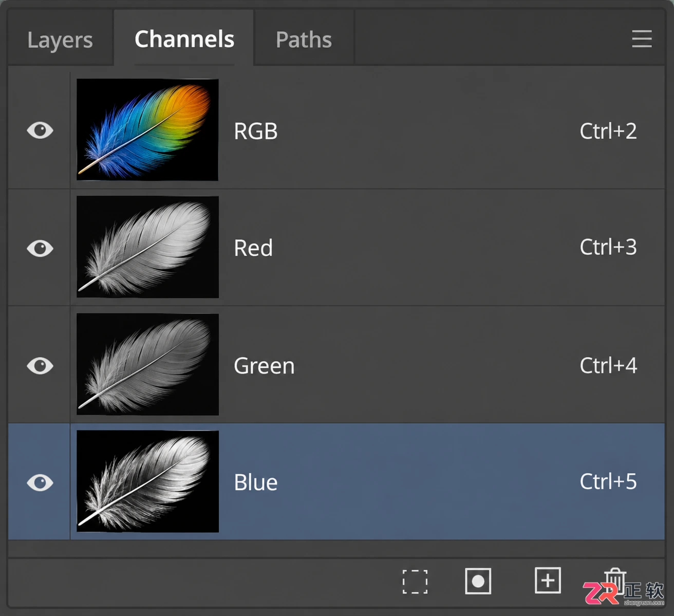Hide the Blue channel eye icon

tap(40, 482)
